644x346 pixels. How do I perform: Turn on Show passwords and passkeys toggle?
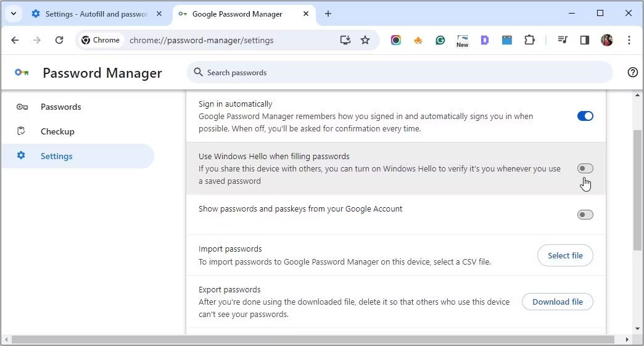[x=585, y=215]
